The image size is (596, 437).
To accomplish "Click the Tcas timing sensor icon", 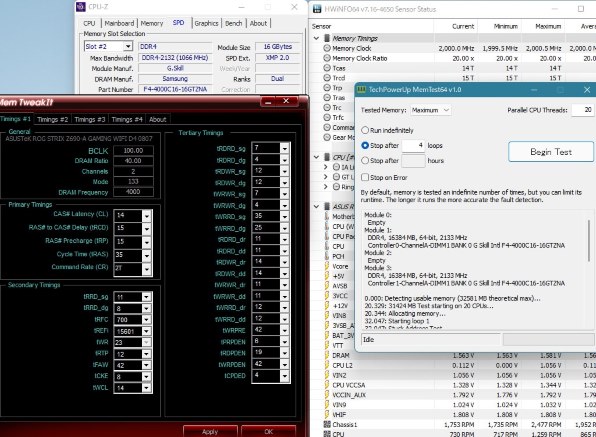I will point(327,68).
